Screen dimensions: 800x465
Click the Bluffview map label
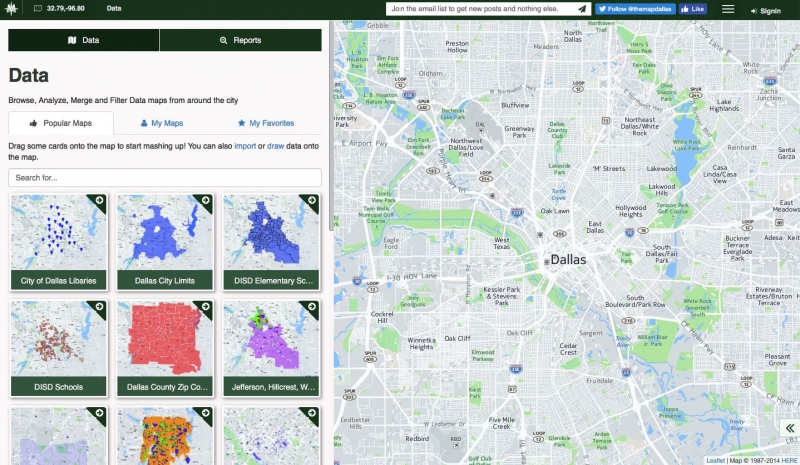coord(515,105)
